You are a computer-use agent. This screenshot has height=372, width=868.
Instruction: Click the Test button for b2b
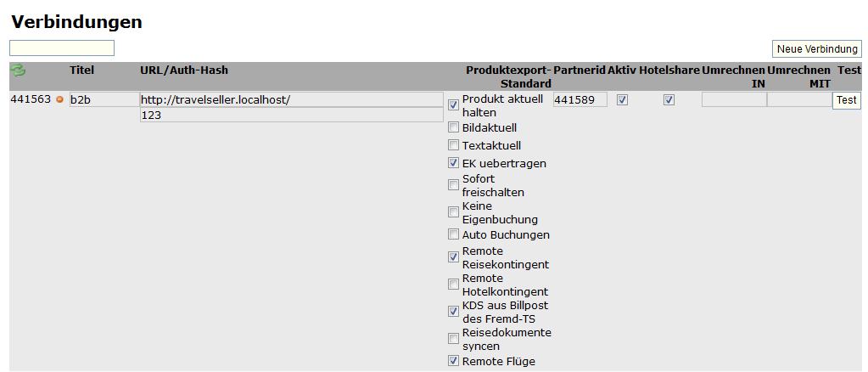click(x=846, y=100)
